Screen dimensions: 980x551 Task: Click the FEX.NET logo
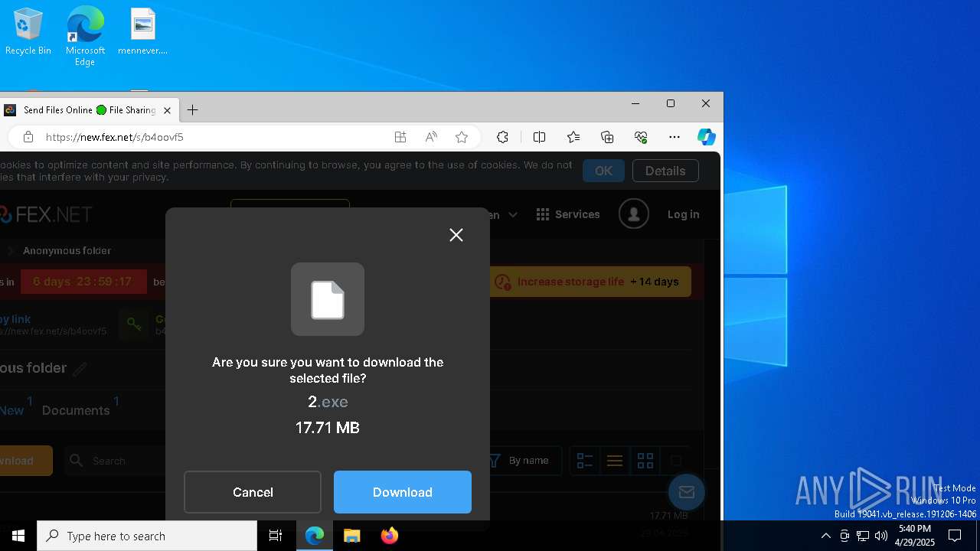click(x=46, y=214)
